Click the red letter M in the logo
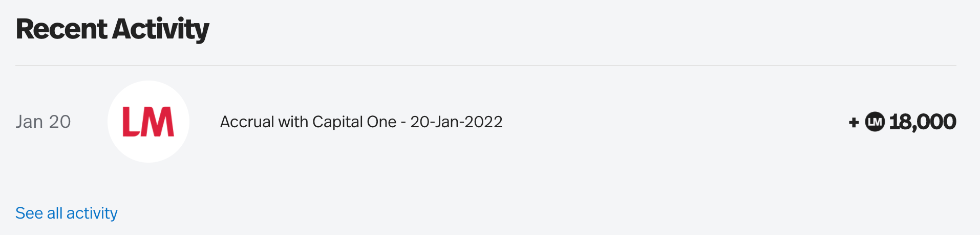 click(159, 122)
